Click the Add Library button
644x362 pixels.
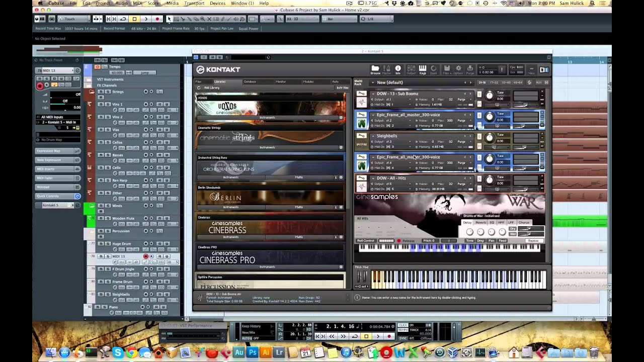pyautogui.click(x=211, y=87)
